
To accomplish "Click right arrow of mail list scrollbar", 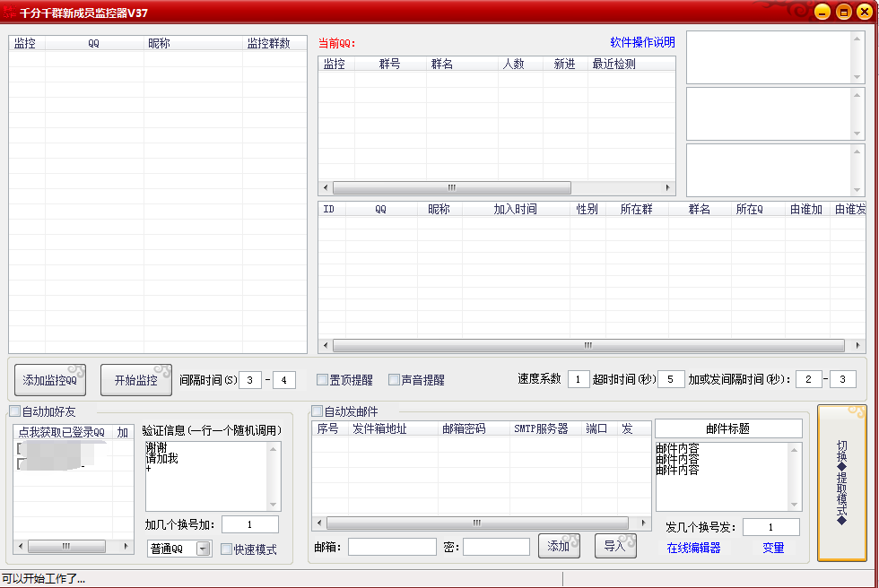I will 644,523.
